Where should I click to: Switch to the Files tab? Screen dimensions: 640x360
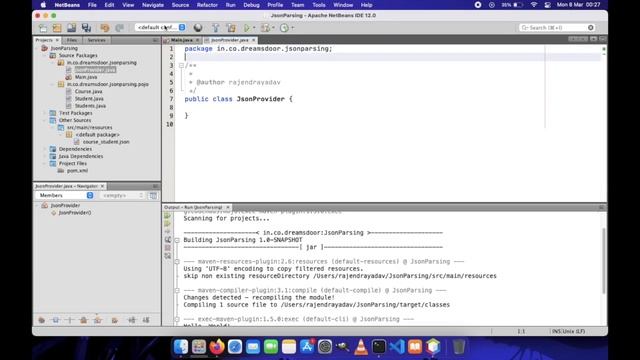tap(72, 40)
